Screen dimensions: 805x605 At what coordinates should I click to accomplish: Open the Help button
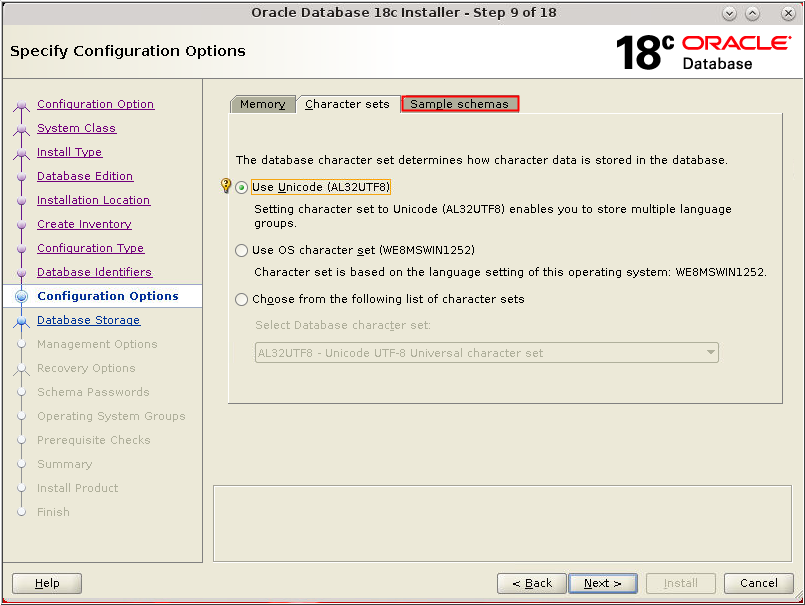pyautogui.click(x=47, y=583)
